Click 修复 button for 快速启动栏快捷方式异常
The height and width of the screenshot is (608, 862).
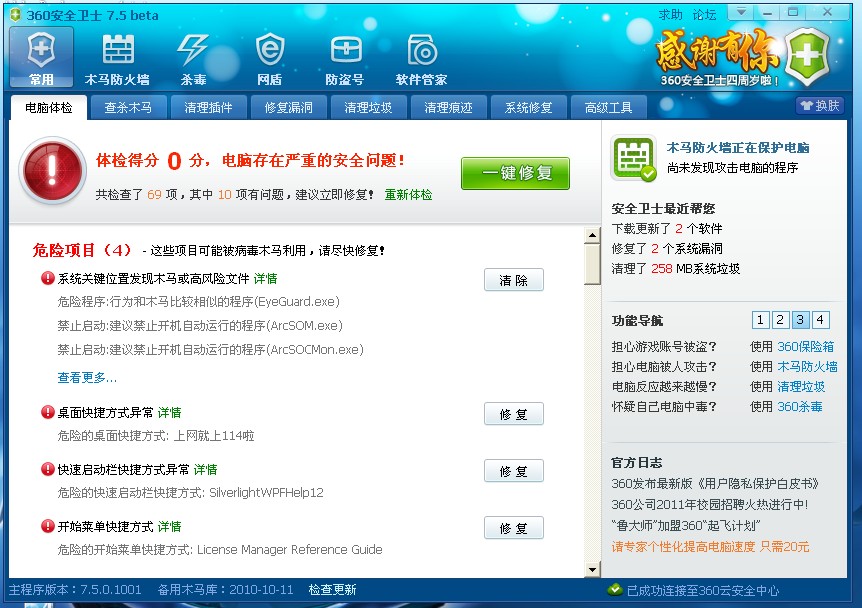[x=514, y=471]
